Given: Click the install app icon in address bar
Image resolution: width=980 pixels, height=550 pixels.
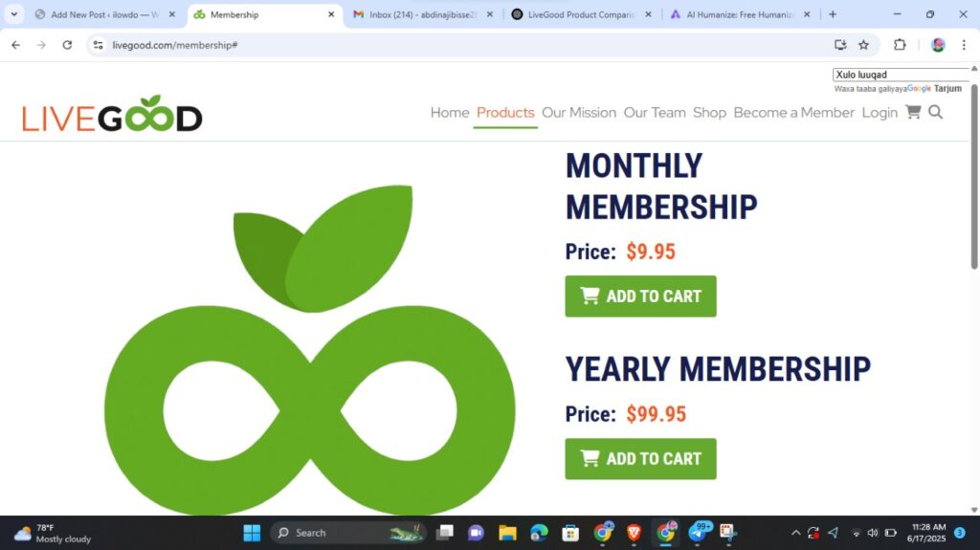Looking at the screenshot, I should pos(840,45).
